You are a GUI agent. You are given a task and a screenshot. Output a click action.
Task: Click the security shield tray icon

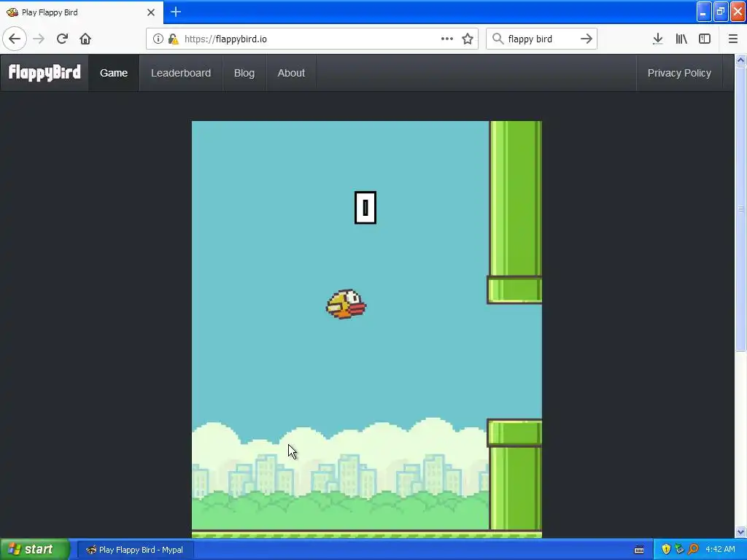click(666, 550)
